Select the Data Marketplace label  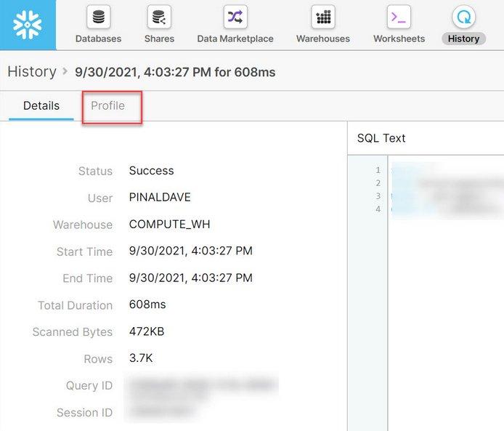[235, 39]
